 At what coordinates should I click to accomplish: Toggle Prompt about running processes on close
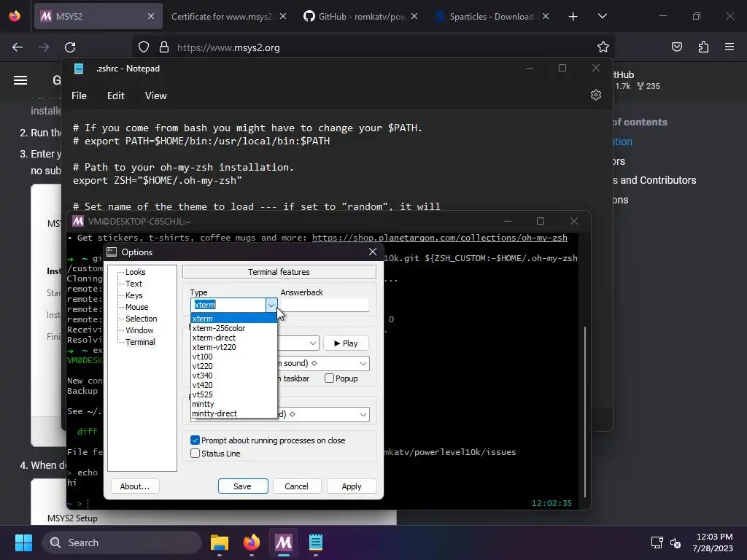[268, 440]
